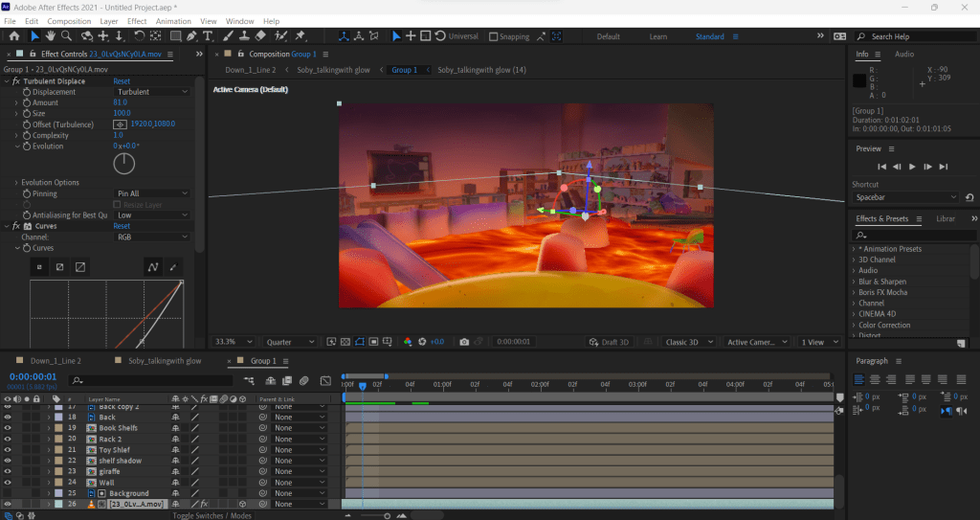Open the Quarter resolution dropdown

point(290,342)
